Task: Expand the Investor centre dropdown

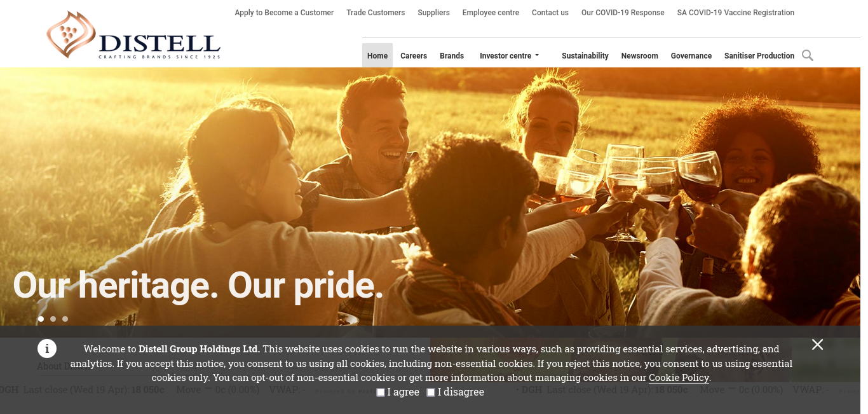Action: tap(510, 55)
